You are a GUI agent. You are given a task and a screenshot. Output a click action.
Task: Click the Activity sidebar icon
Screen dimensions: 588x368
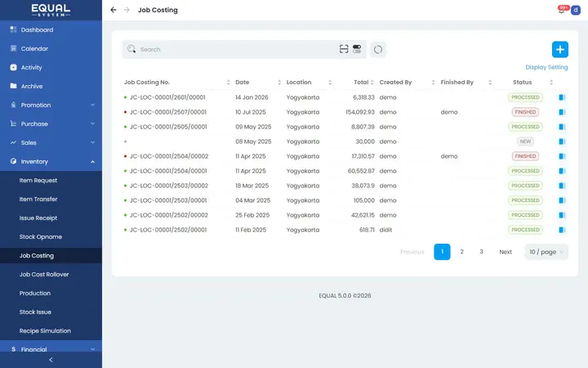14,67
